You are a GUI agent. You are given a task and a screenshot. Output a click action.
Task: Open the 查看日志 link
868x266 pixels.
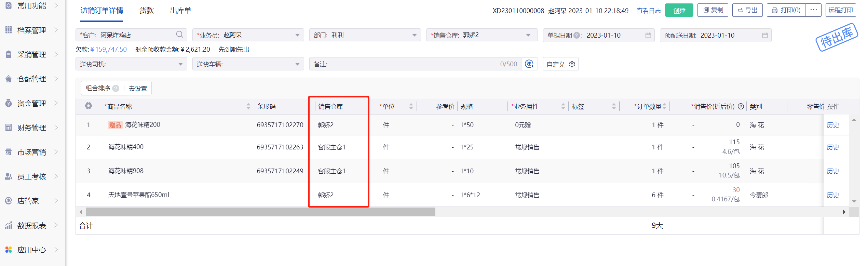pyautogui.click(x=649, y=11)
